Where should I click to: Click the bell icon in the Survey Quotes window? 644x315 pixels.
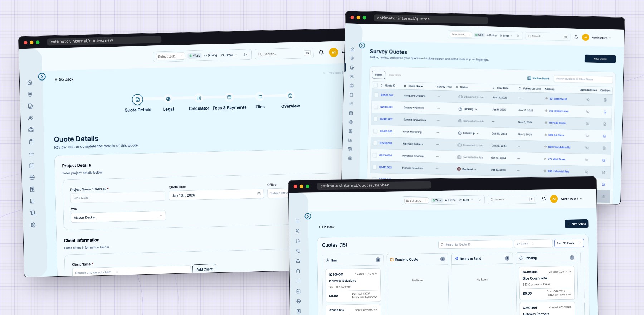point(576,37)
